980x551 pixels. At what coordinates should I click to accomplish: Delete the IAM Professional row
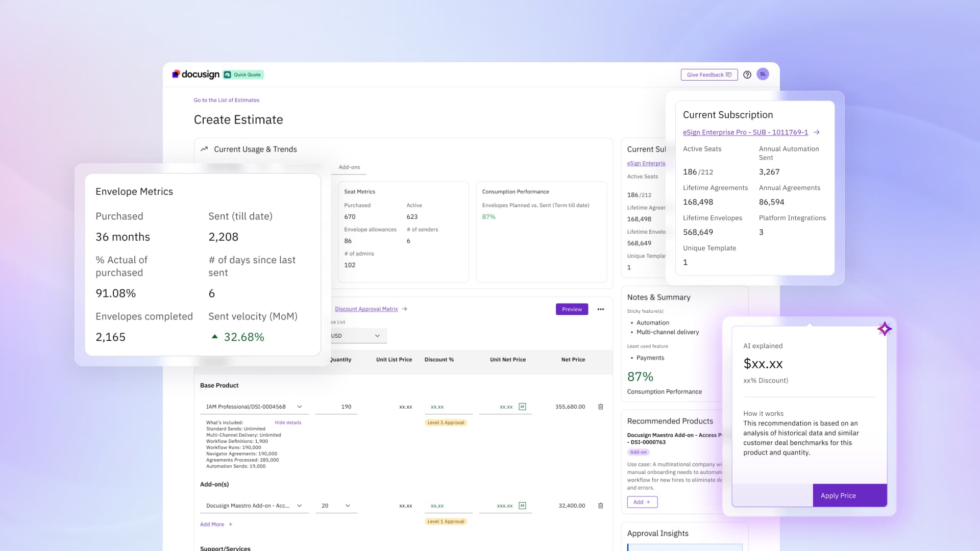click(601, 407)
